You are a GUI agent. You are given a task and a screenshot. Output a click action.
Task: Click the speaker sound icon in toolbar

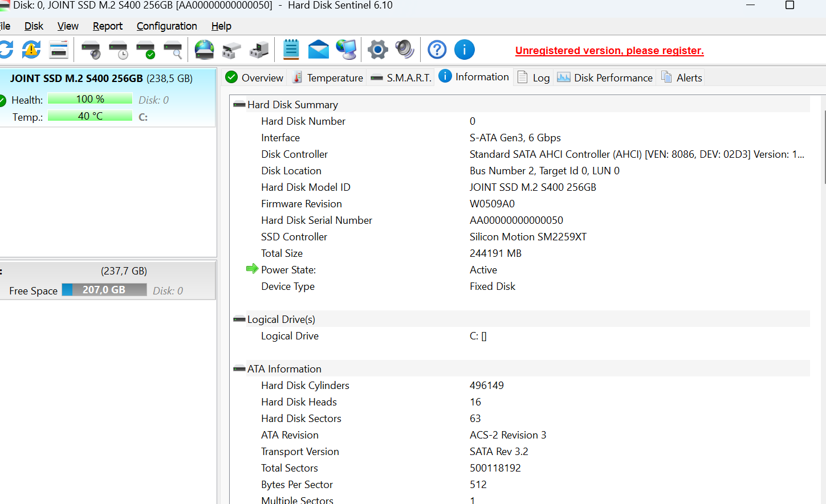pos(405,50)
